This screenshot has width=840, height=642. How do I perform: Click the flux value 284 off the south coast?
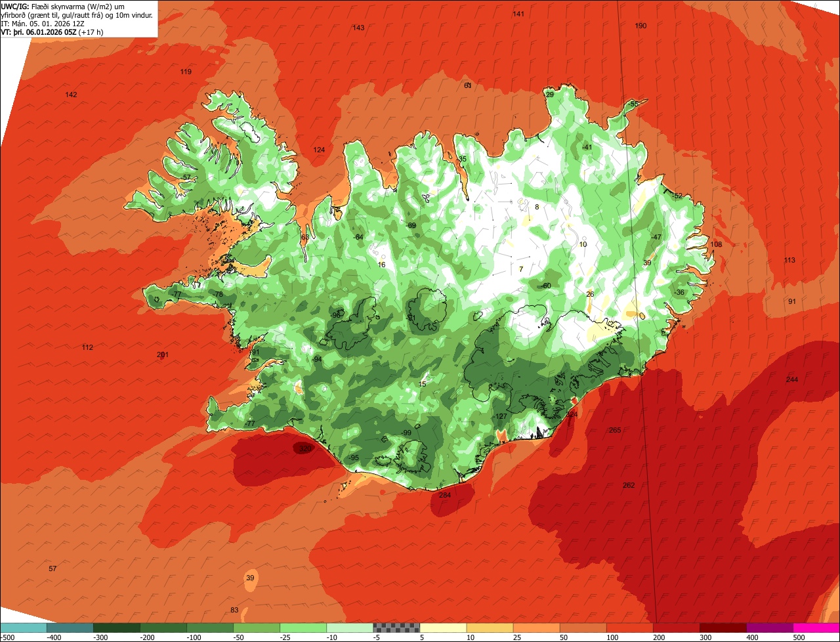(x=445, y=495)
